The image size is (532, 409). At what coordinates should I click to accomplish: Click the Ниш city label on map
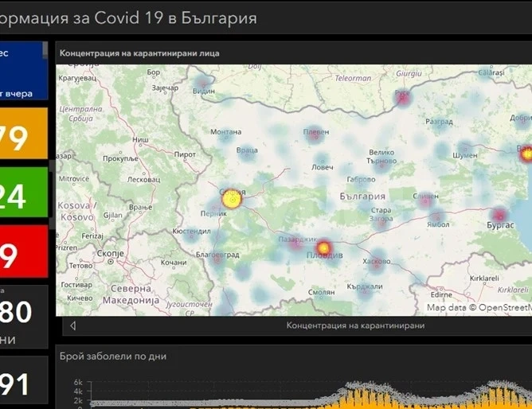click(140, 139)
